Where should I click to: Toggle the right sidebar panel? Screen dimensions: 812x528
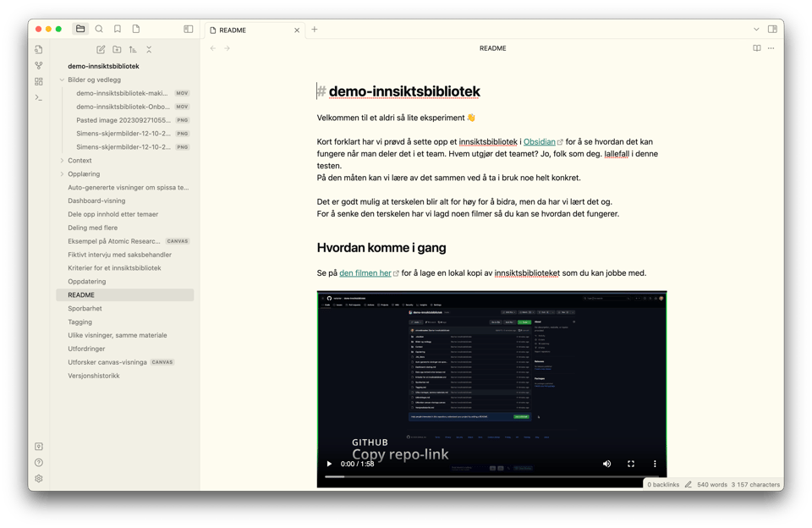[x=772, y=30]
